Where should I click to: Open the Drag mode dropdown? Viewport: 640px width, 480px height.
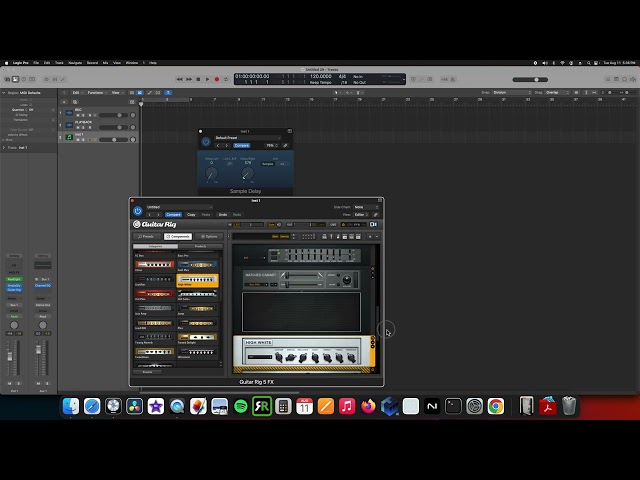point(558,93)
